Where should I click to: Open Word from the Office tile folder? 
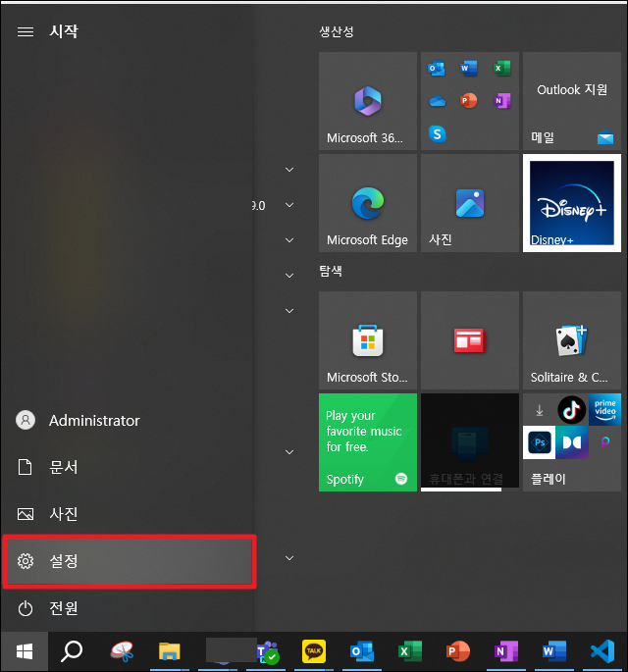coord(469,68)
